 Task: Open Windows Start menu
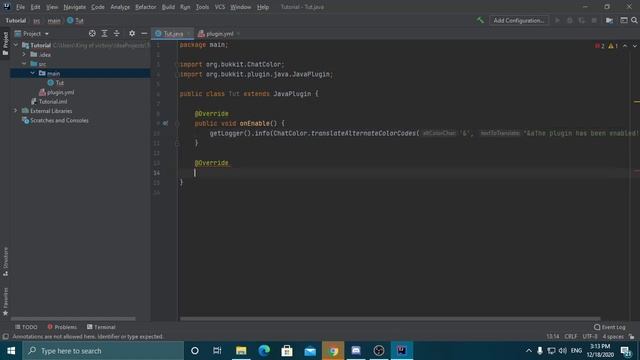click(x=11, y=351)
